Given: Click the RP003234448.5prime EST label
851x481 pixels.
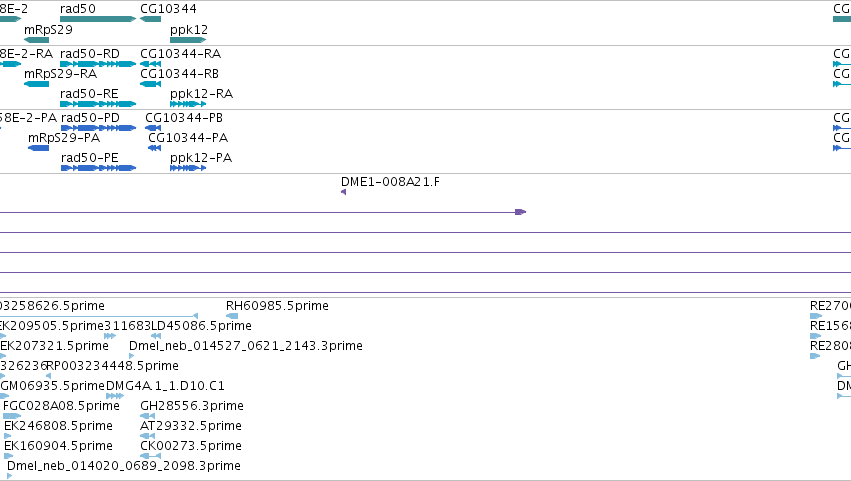Looking at the screenshot, I should point(112,366).
